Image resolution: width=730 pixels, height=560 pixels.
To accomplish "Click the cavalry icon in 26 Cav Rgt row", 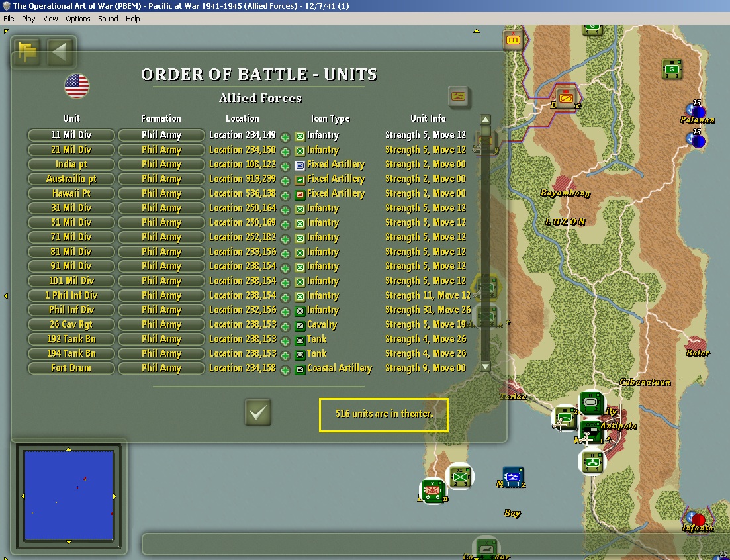I will pos(300,326).
